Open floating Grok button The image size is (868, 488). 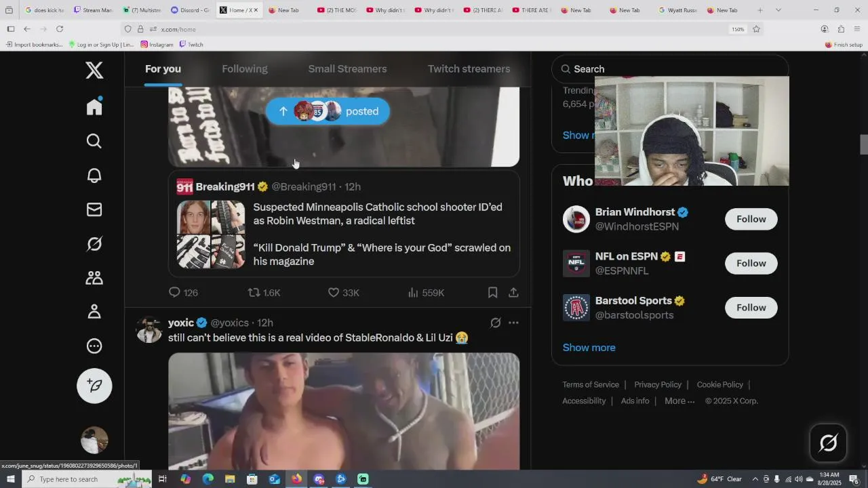pos(828,443)
